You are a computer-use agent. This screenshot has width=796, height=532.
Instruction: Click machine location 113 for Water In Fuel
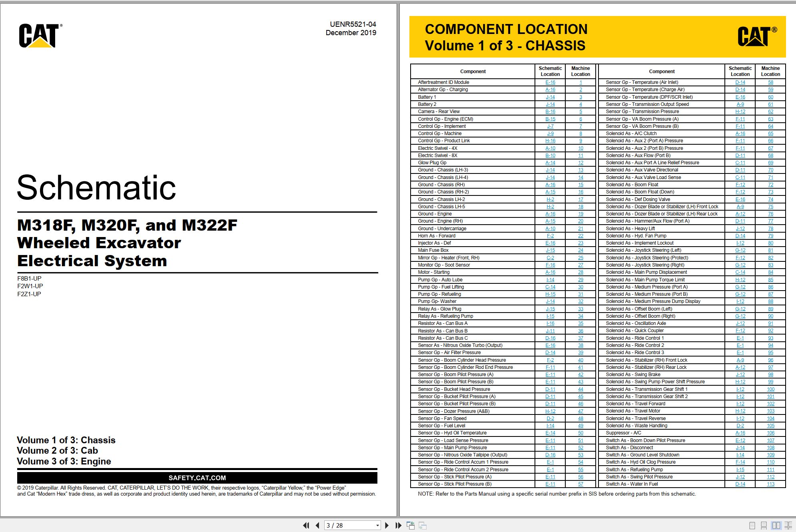click(770, 484)
